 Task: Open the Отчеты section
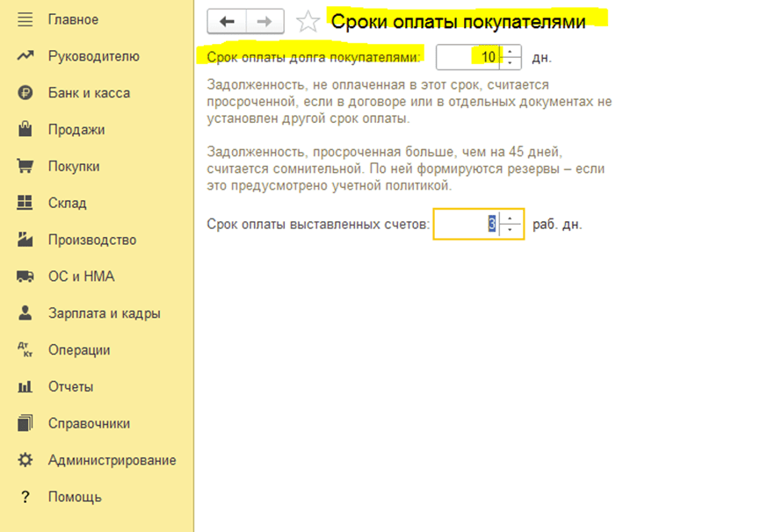coord(70,386)
